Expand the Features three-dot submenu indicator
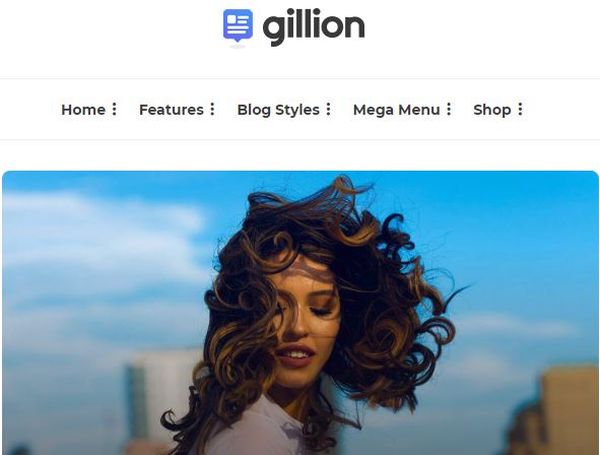600x455 pixels. click(212, 109)
